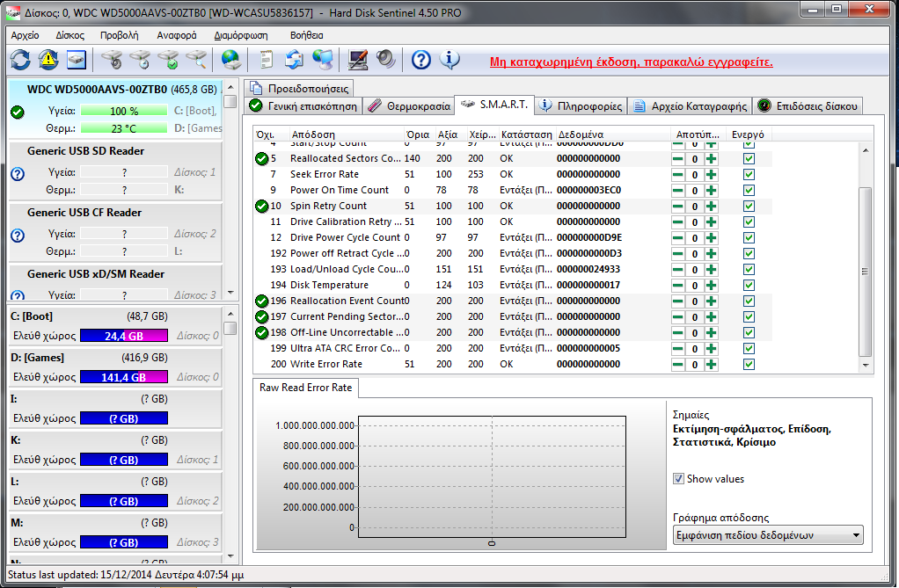899x588 pixels.
Task: Click disk list scrollbar down arrow
Action: [x=230, y=293]
